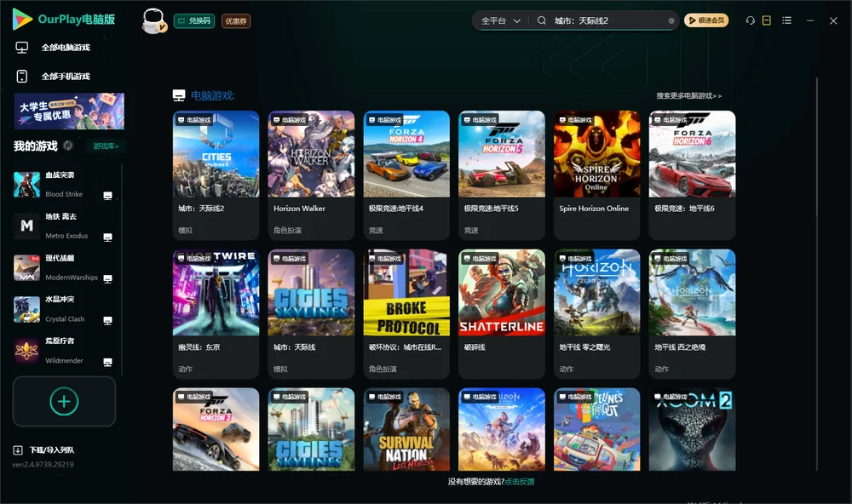Viewport: 852px width, 504px height.
Task: Click the vertical scrollbar of the results
Action: click(x=816, y=274)
